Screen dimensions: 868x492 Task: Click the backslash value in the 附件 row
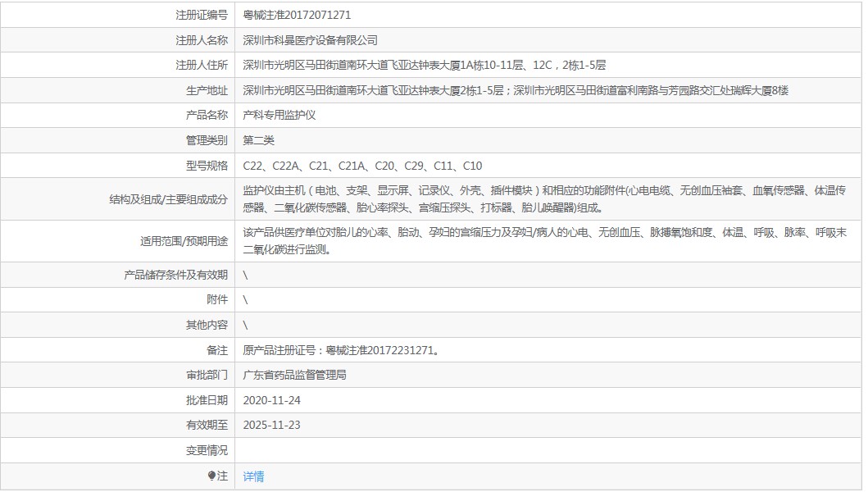[245, 300]
